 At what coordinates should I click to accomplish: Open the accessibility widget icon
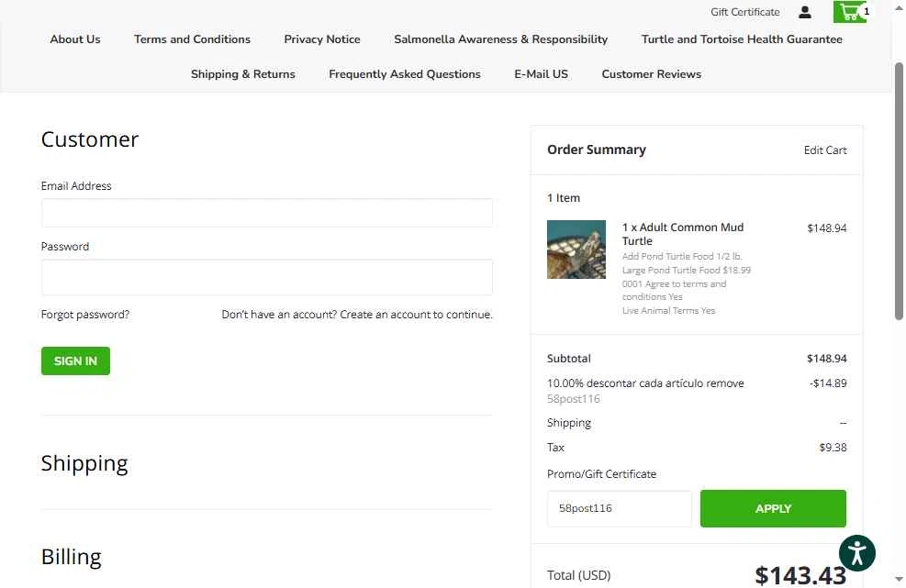click(x=856, y=553)
